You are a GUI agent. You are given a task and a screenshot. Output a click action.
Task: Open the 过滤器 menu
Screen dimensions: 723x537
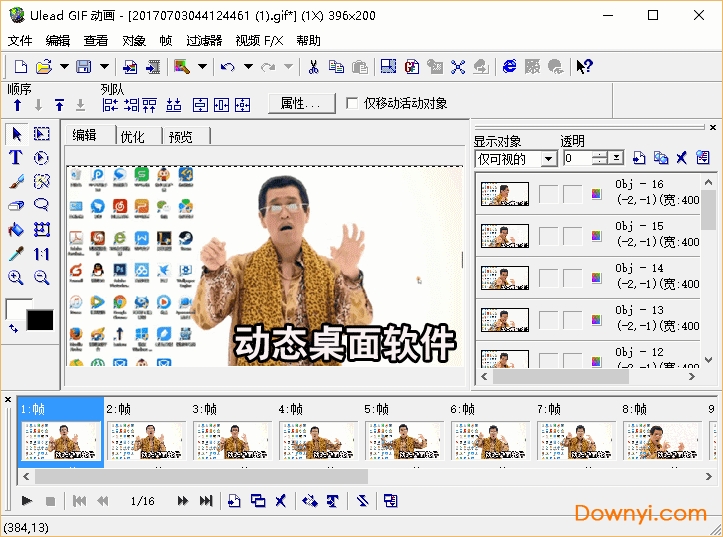(x=204, y=41)
